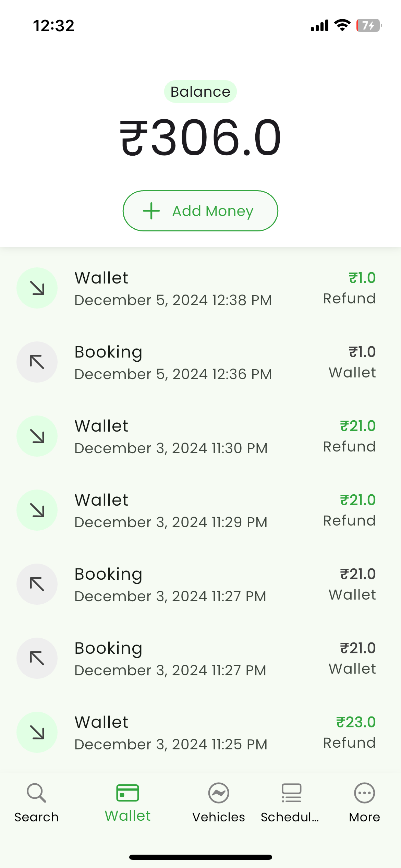Tap the Vehicles circular icon

point(219,793)
